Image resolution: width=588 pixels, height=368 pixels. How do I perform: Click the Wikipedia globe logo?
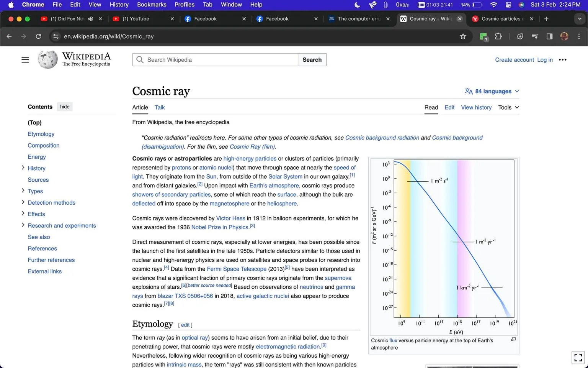(x=48, y=60)
